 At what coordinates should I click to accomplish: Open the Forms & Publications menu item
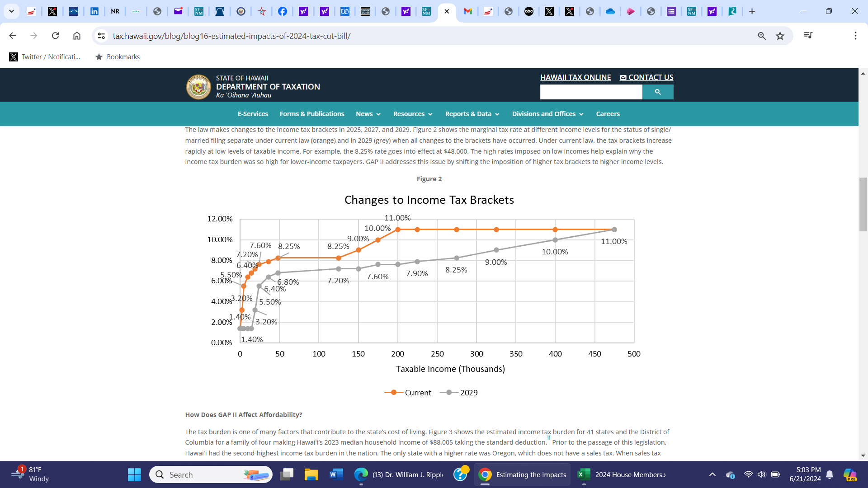point(311,114)
